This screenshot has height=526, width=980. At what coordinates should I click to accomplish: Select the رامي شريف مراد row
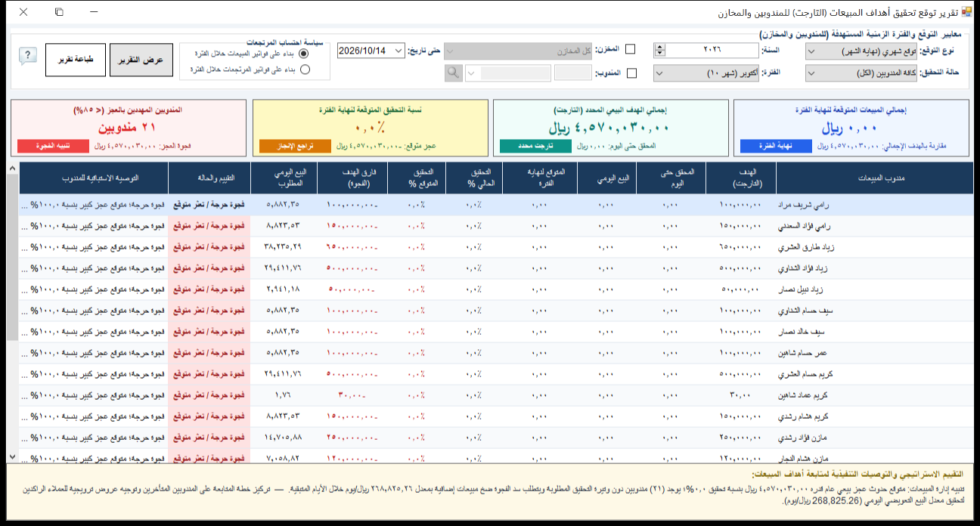496,205
